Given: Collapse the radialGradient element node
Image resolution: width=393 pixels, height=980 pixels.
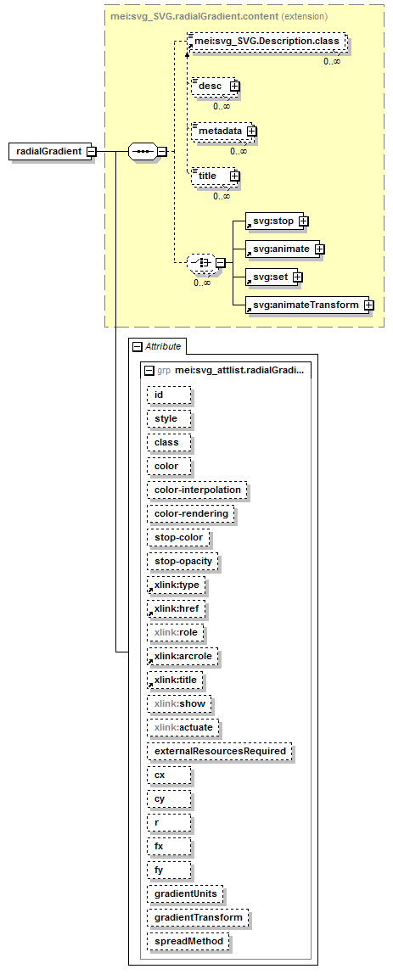Looking at the screenshot, I should point(91,151).
